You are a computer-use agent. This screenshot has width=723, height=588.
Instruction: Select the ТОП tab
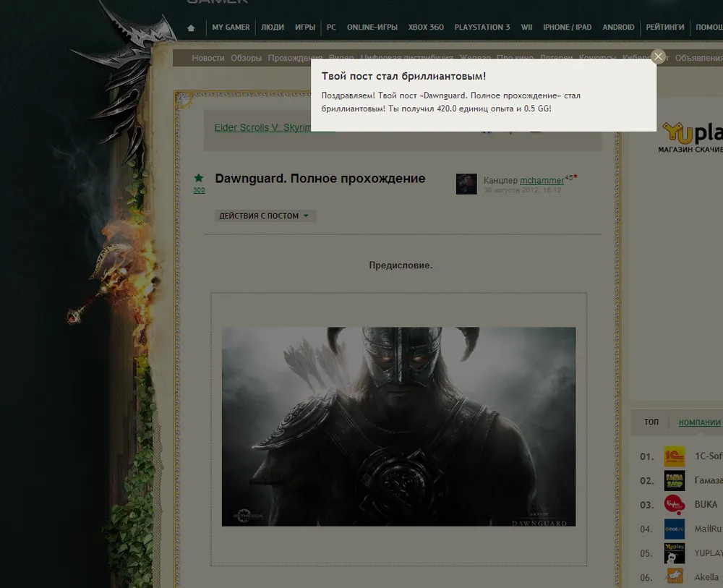[x=651, y=422]
